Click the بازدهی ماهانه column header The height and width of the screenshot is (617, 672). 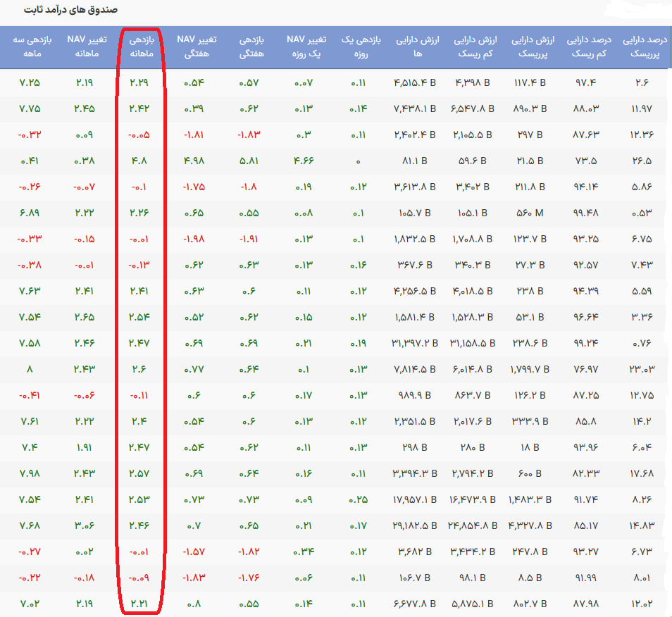pyautogui.click(x=139, y=46)
